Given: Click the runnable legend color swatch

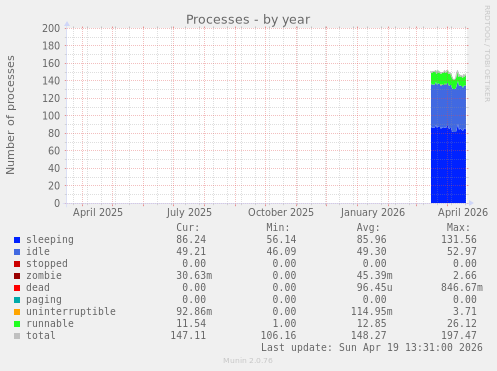Looking at the screenshot, I should [17, 324].
